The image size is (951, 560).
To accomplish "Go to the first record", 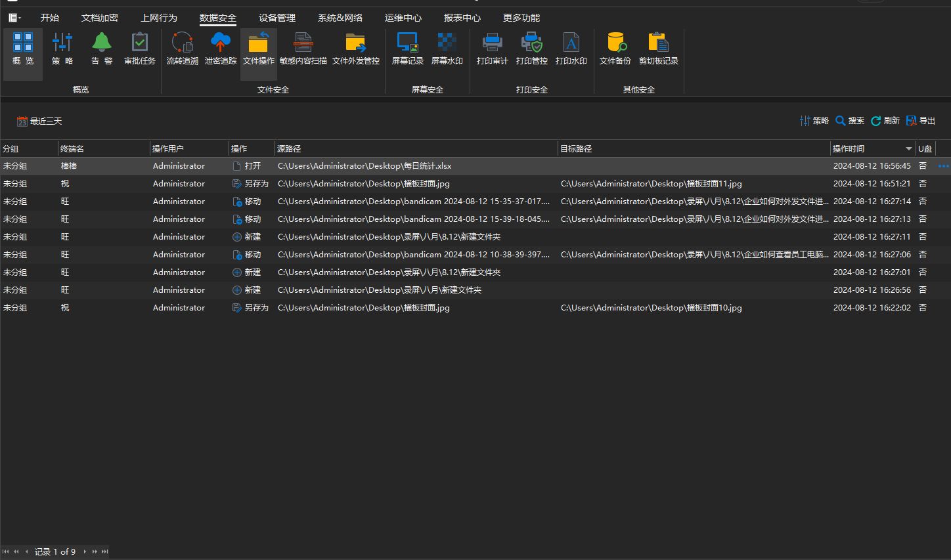I will tap(6, 551).
